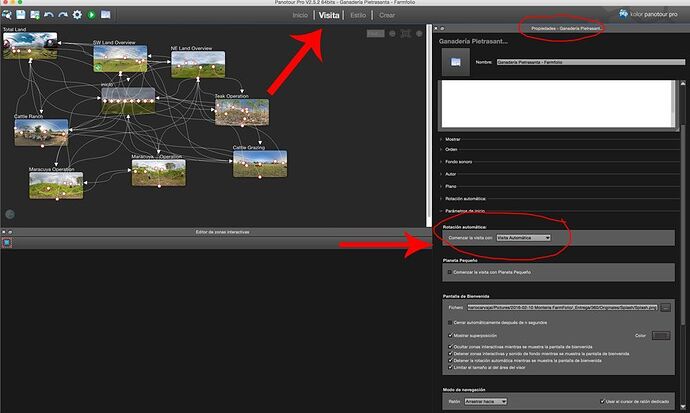Enable Comenzar la visita con Planeta Pequeño
The height and width of the screenshot is (413, 690).
pyautogui.click(x=448, y=272)
